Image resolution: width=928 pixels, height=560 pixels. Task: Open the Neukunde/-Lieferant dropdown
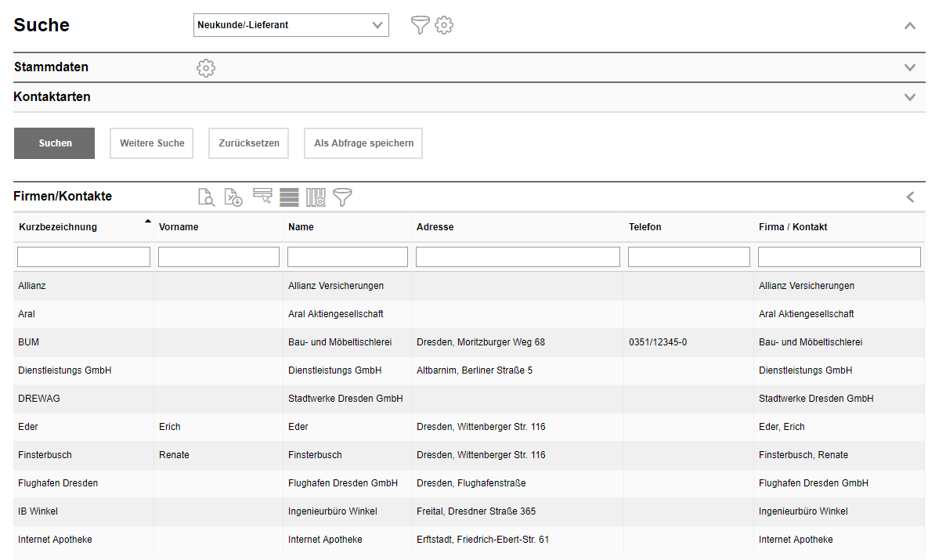click(x=291, y=25)
